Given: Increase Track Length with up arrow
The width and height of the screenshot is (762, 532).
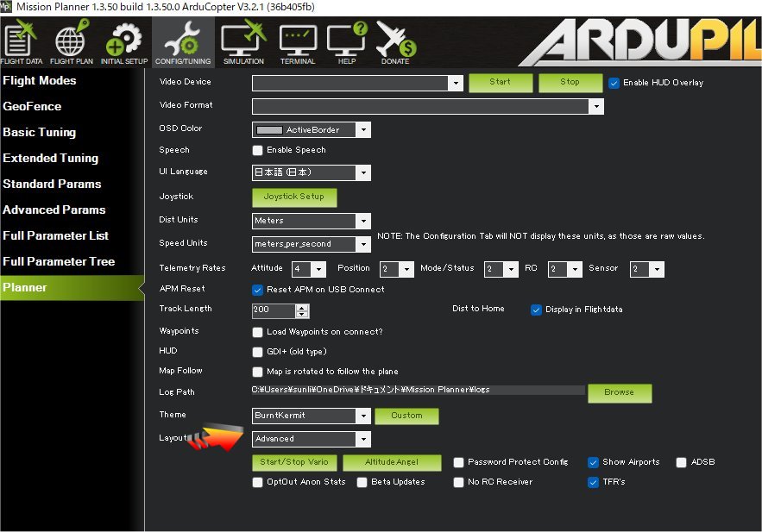Looking at the screenshot, I should pyautogui.click(x=302, y=307).
